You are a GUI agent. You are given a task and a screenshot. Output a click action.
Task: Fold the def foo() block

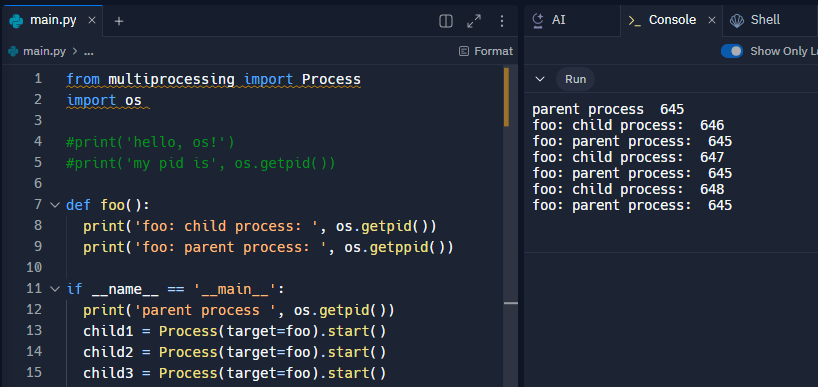55,205
